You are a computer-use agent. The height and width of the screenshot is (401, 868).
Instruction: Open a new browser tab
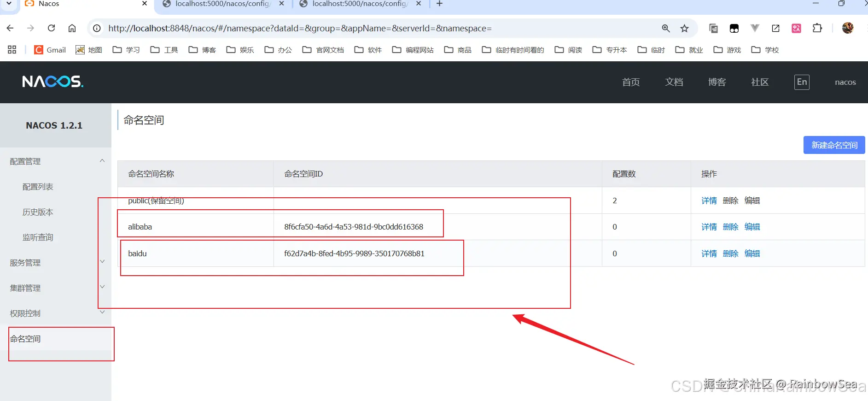tap(440, 4)
